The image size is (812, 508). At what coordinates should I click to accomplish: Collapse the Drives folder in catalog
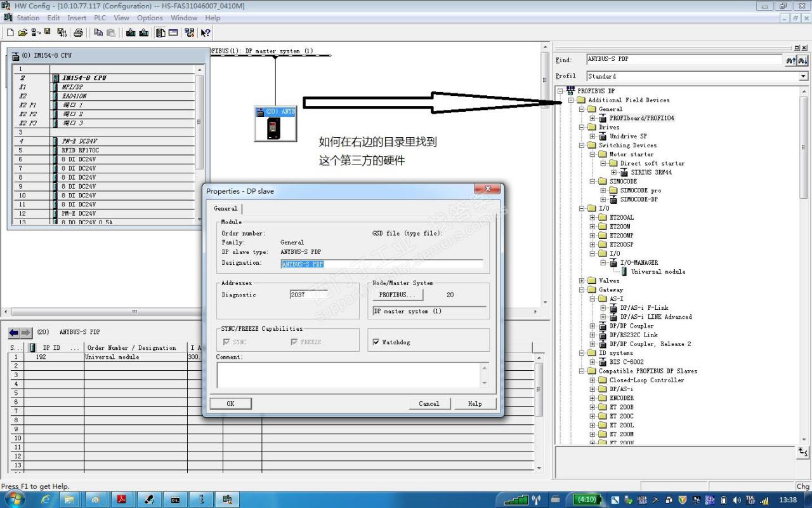click(582, 127)
